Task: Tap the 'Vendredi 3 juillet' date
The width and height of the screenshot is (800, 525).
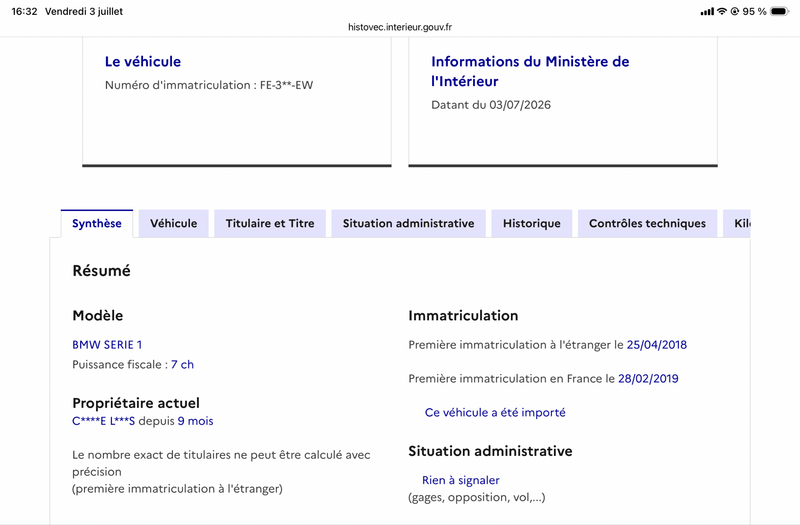Action: [84, 11]
